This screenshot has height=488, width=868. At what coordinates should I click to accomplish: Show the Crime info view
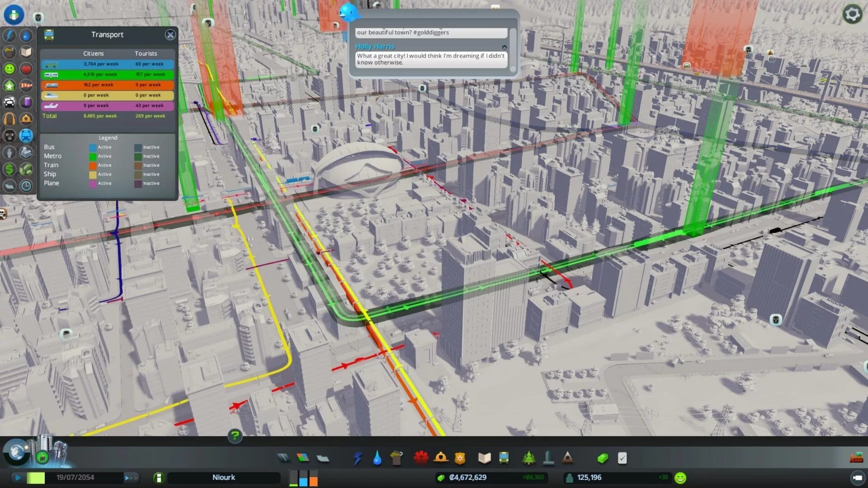9,136
